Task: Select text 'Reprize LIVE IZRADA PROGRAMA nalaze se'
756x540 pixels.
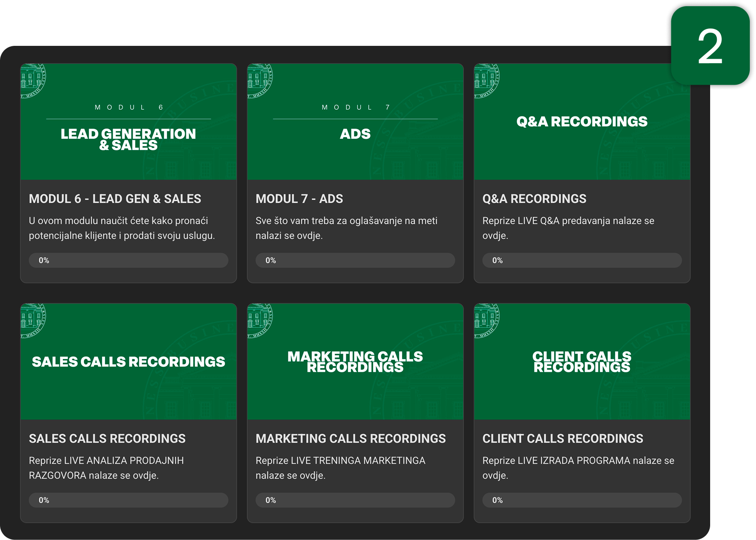Action: [578, 460]
